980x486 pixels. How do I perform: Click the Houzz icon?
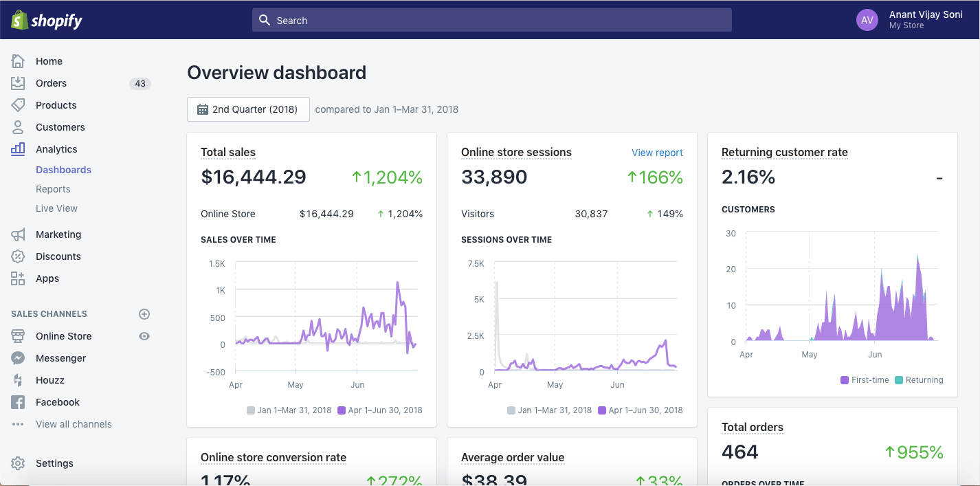pyautogui.click(x=18, y=380)
